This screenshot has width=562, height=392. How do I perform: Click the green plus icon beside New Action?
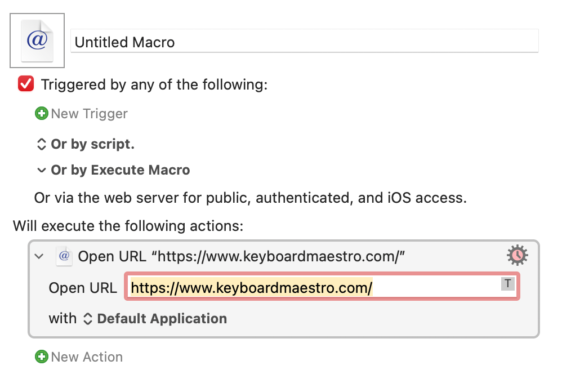click(x=42, y=357)
